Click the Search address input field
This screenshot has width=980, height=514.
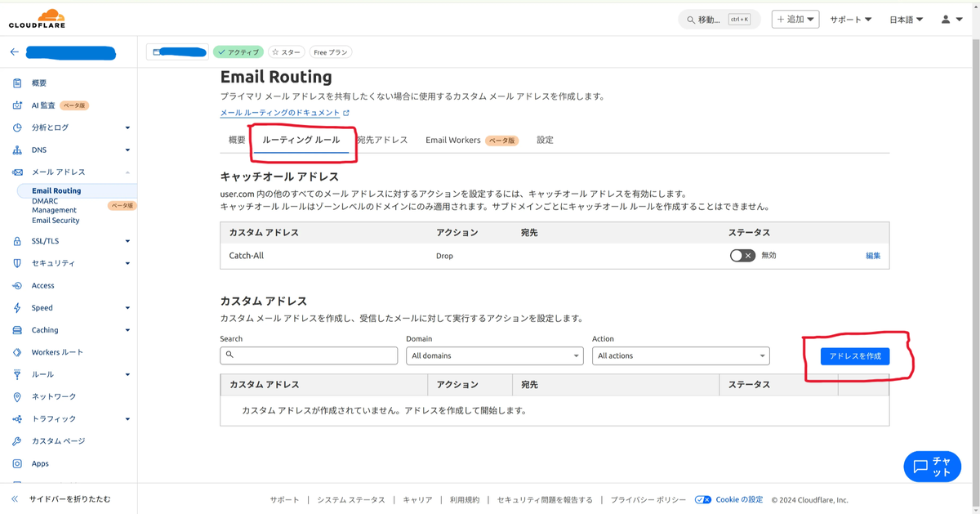[309, 355]
